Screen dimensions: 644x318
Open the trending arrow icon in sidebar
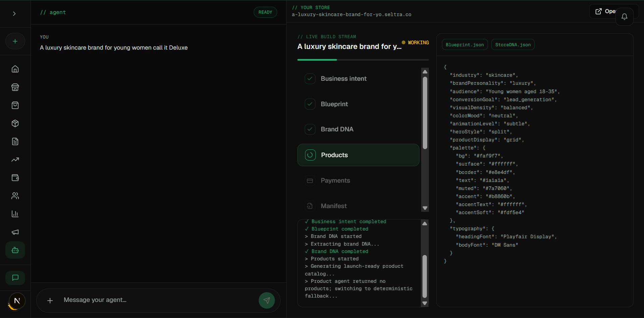click(x=15, y=160)
